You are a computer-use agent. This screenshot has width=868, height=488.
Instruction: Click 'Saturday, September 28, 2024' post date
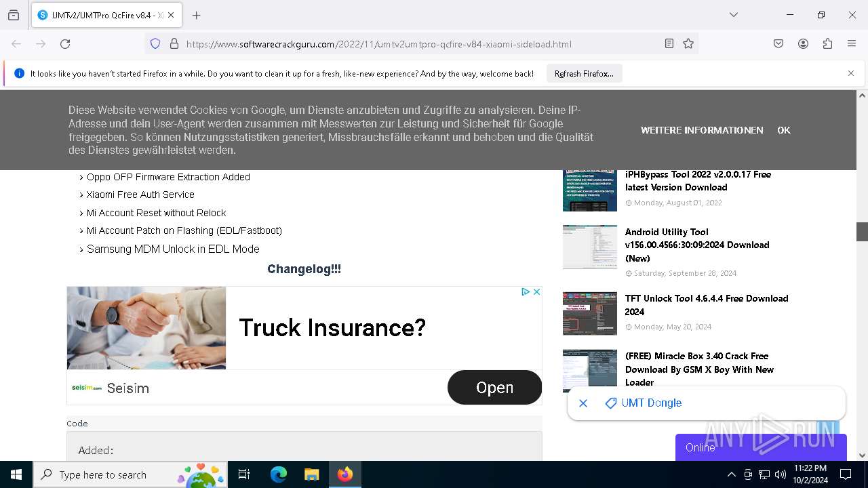(x=685, y=273)
